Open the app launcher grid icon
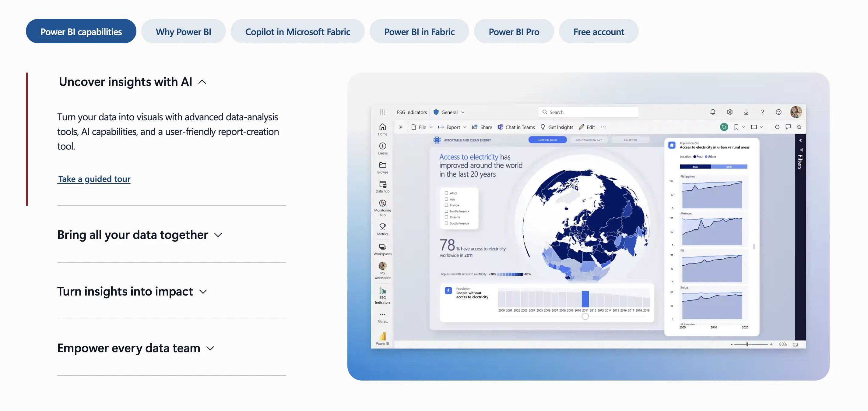The width and height of the screenshot is (868, 411). 382,112
